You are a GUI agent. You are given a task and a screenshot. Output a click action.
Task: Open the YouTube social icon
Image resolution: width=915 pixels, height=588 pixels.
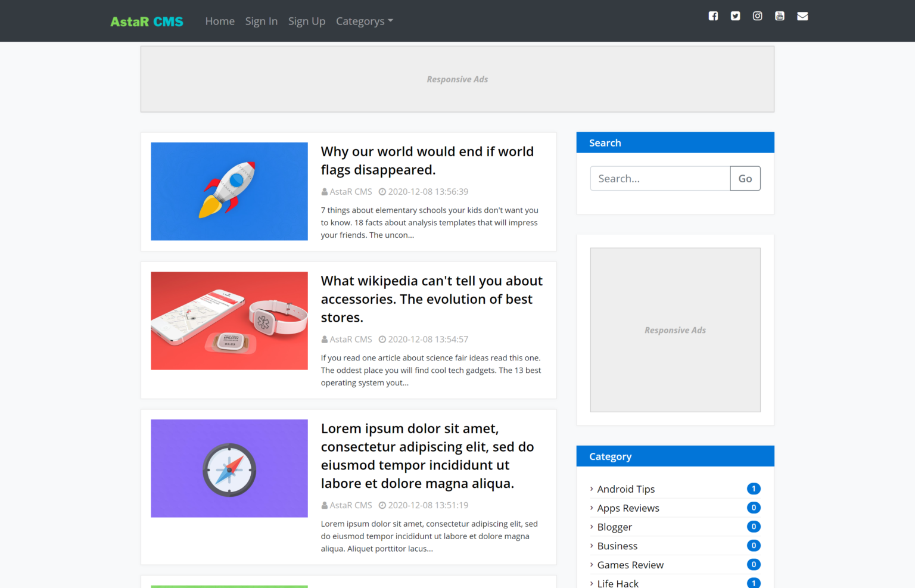pyautogui.click(x=780, y=16)
